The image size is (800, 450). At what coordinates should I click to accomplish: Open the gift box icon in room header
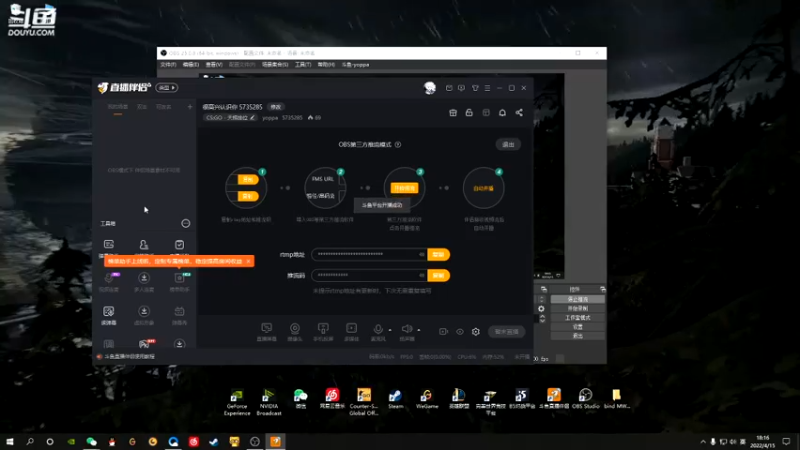click(453, 113)
